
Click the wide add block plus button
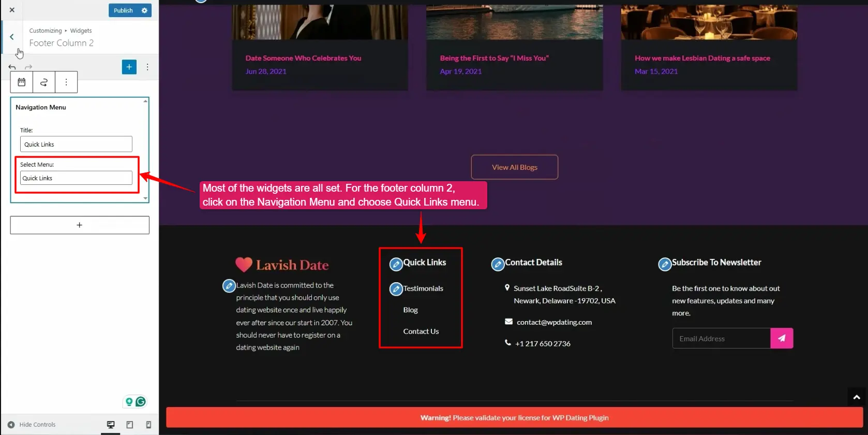pos(80,225)
